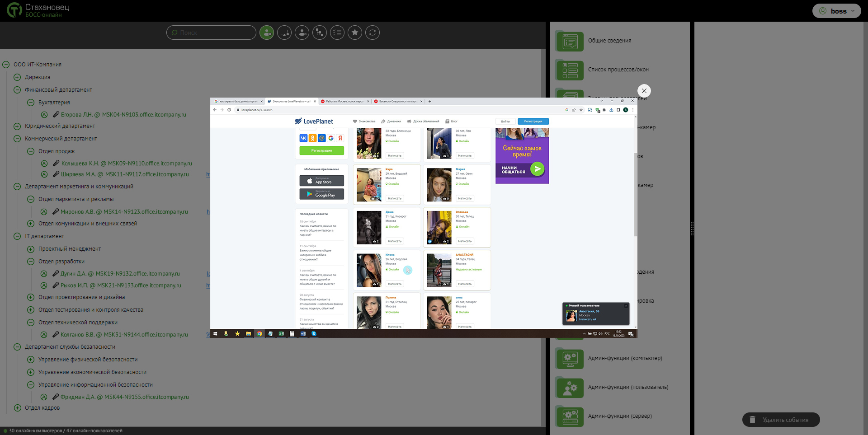Click the pencil icon for Миронов А.В.

[56, 211]
